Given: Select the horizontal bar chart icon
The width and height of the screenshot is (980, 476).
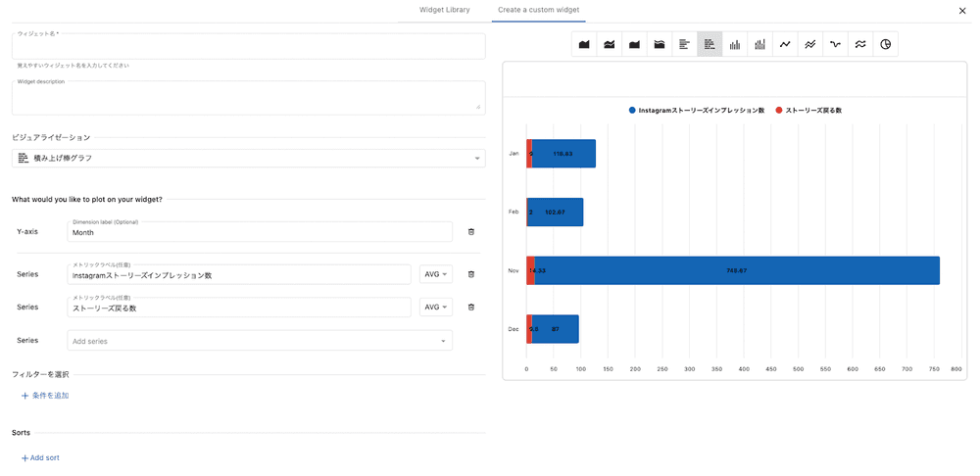Looking at the screenshot, I should coord(685,44).
